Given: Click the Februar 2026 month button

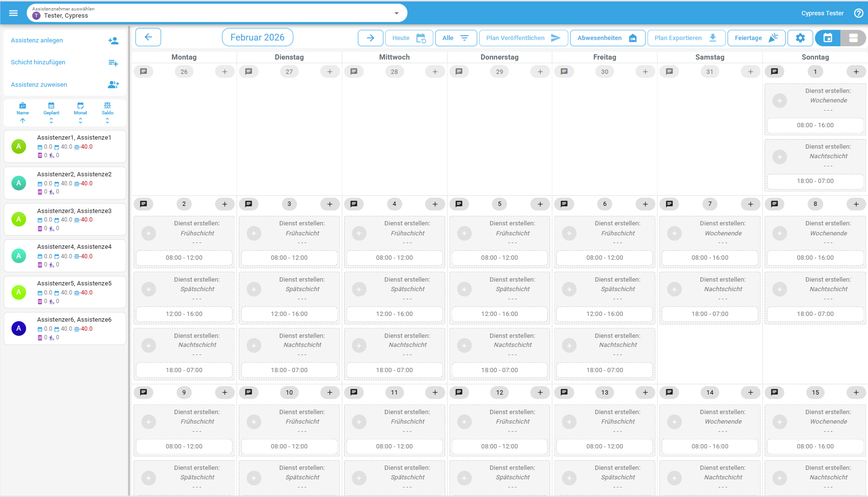Looking at the screenshot, I should (257, 37).
